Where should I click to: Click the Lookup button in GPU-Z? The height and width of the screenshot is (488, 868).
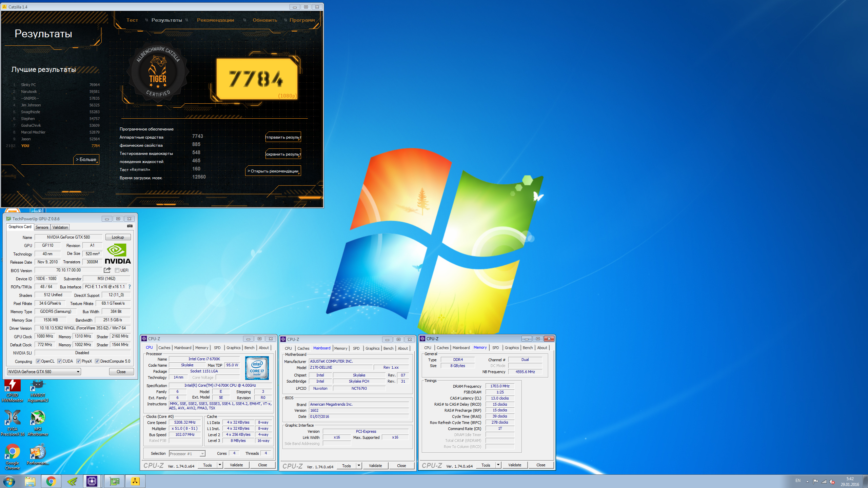pyautogui.click(x=118, y=237)
